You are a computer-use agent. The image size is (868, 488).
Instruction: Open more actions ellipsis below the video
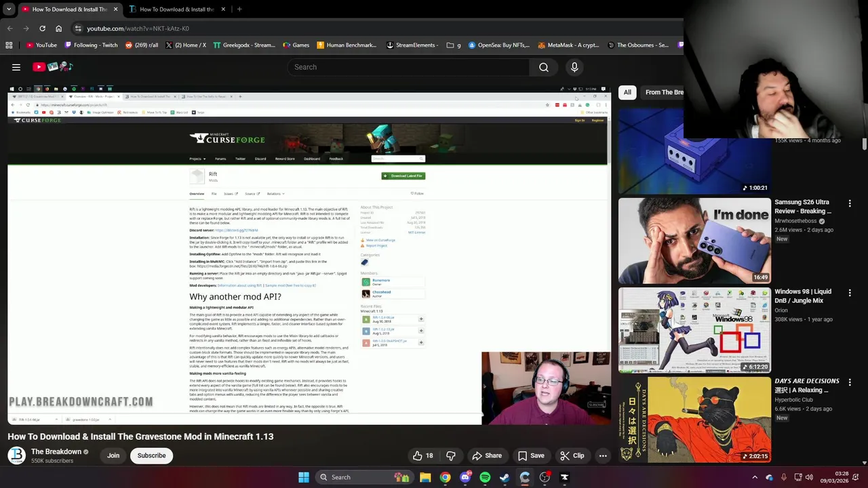[x=603, y=455]
